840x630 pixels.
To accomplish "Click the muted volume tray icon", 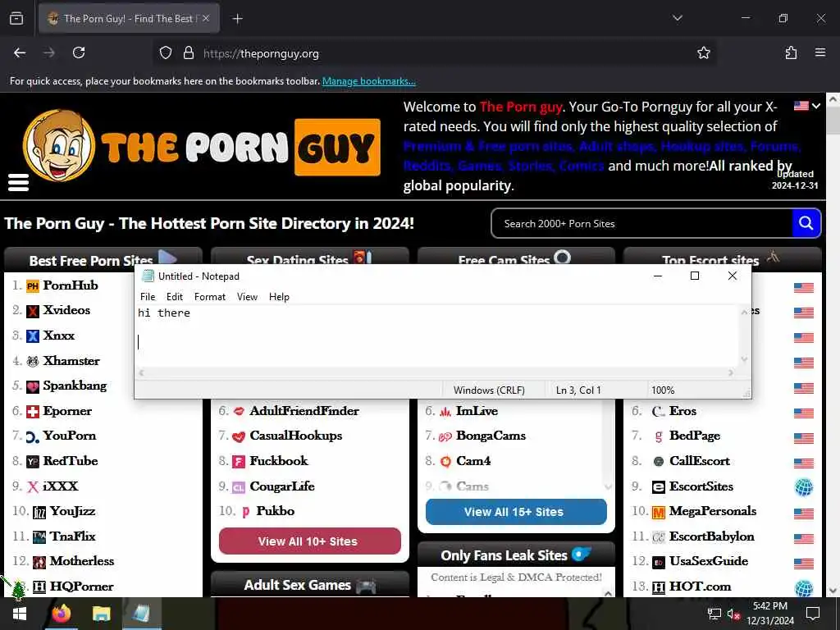I will [733, 614].
